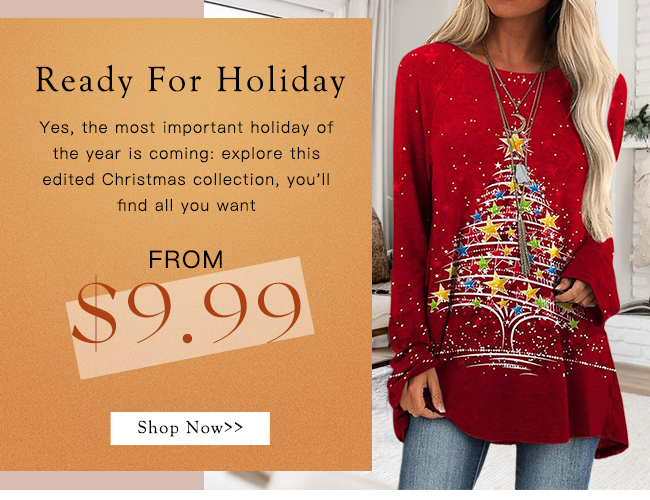Click the "Ready For Holiday" headline
Image resolution: width=650 pixels, height=500 pixels.
pos(190,80)
